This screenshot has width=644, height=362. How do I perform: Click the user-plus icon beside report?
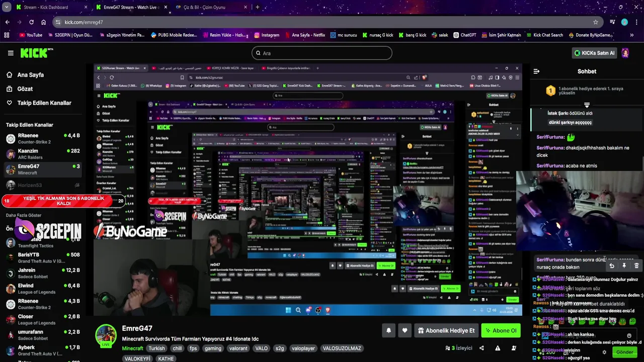pos(514,348)
